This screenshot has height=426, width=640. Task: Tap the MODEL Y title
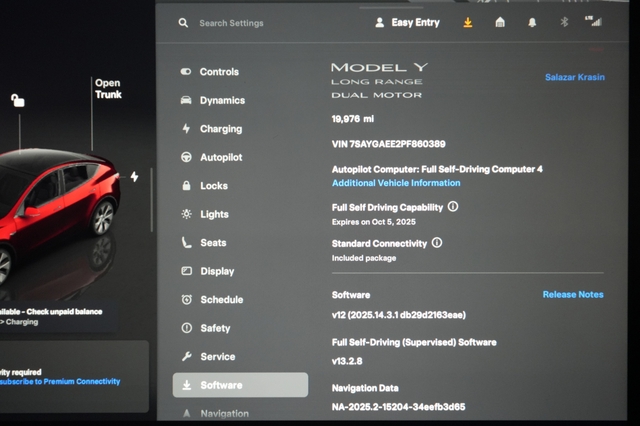coord(379,67)
